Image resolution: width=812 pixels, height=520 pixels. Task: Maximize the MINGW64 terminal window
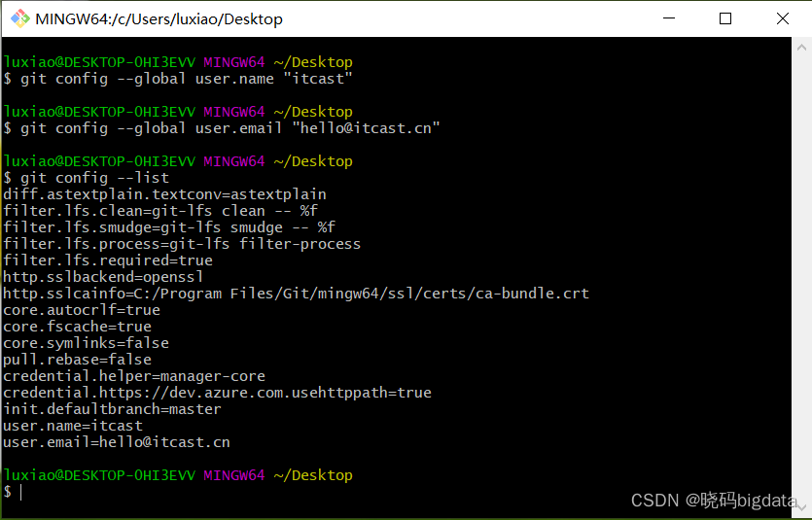725,18
